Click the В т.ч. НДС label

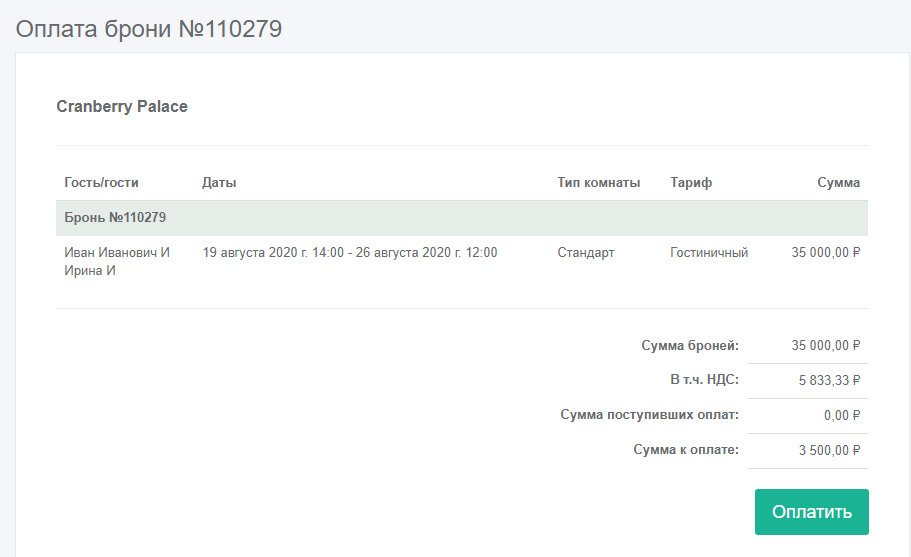tap(704, 380)
